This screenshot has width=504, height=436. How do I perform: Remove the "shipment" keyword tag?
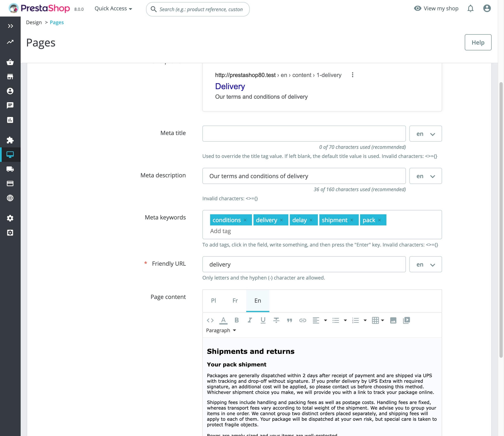point(352,220)
